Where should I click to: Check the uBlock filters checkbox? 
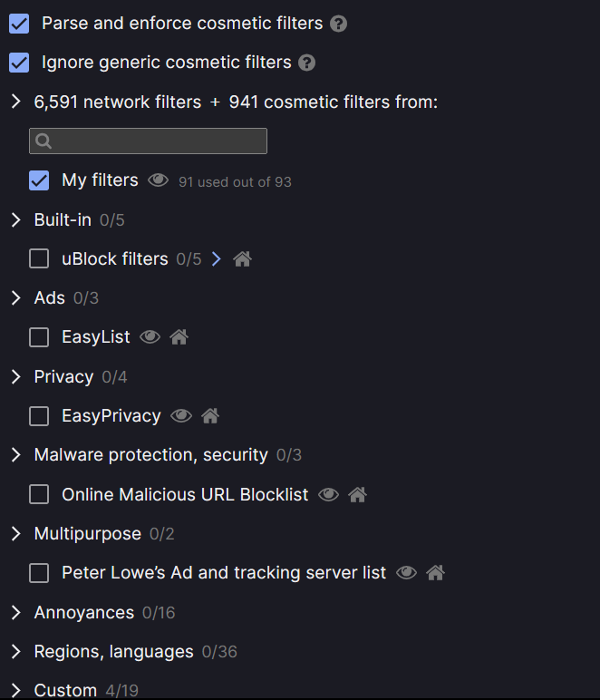point(39,259)
